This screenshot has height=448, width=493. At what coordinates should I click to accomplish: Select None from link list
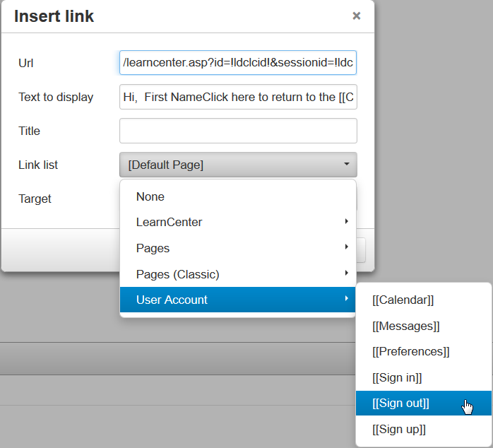click(150, 196)
